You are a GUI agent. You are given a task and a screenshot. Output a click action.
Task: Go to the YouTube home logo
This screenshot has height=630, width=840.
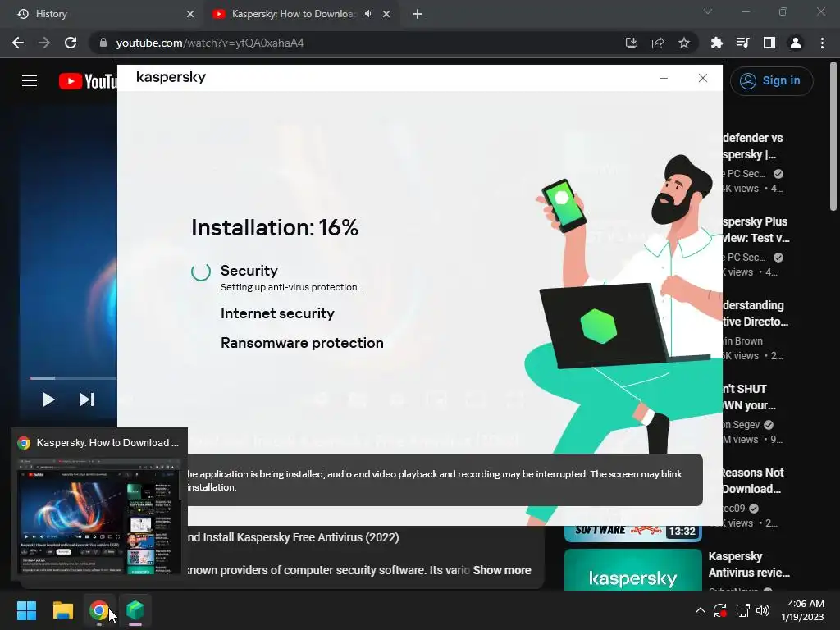(88, 81)
